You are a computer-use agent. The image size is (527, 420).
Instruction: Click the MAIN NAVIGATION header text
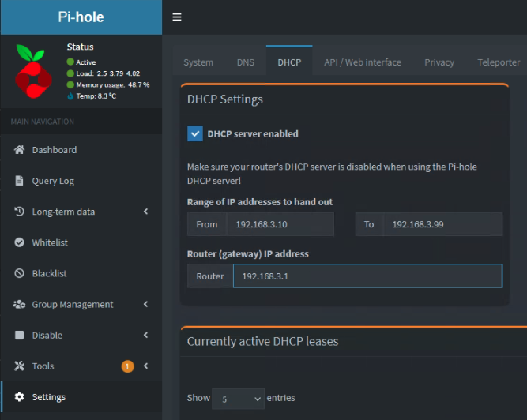pyautogui.click(x=43, y=122)
